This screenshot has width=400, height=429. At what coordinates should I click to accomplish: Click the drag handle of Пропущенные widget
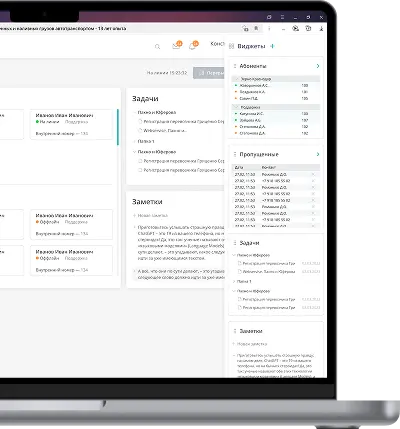click(235, 154)
